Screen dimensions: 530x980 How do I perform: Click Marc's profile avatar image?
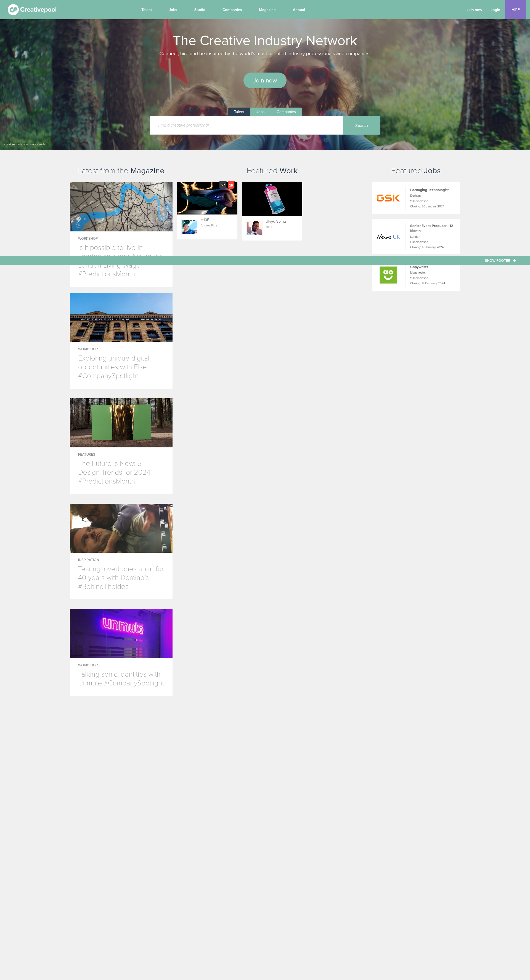coord(254,228)
